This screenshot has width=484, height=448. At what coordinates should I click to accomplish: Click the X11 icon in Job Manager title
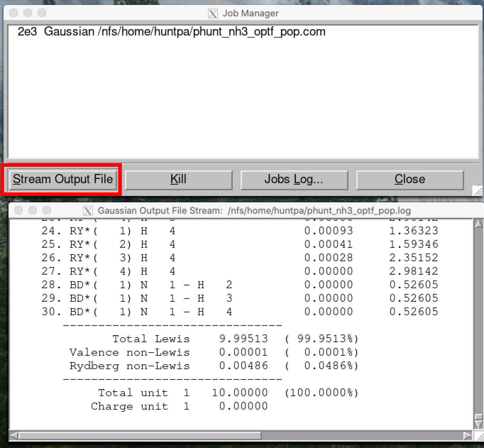(213, 13)
